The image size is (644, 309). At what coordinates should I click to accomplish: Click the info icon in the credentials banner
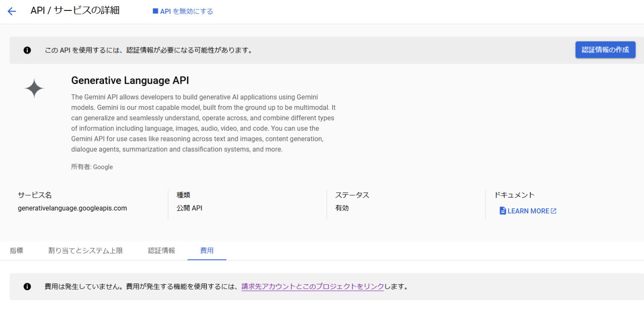point(27,50)
